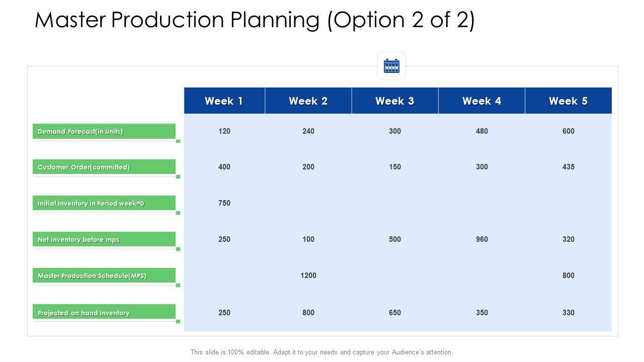Image resolution: width=644 pixels, height=362 pixels.
Task: Click the 1200 MPS value in Week 2
Action: tap(308, 276)
